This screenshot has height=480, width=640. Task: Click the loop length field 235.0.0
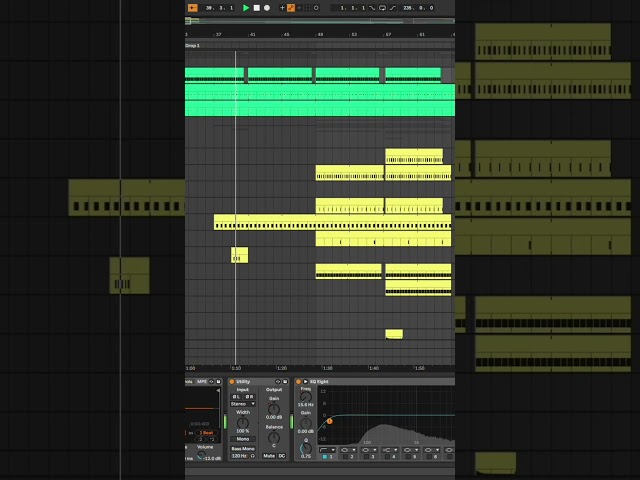point(418,8)
